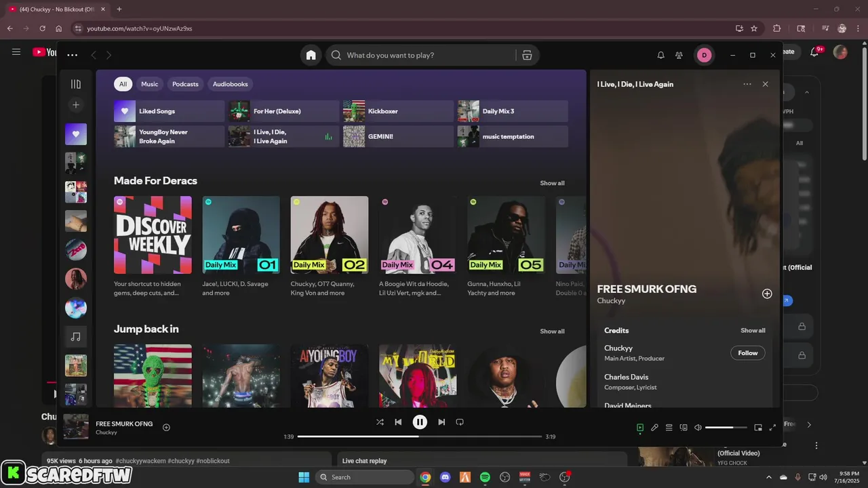Viewport: 868px width, 488px height.
Task: Navigate forward in Spotify
Action: tap(108, 55)
